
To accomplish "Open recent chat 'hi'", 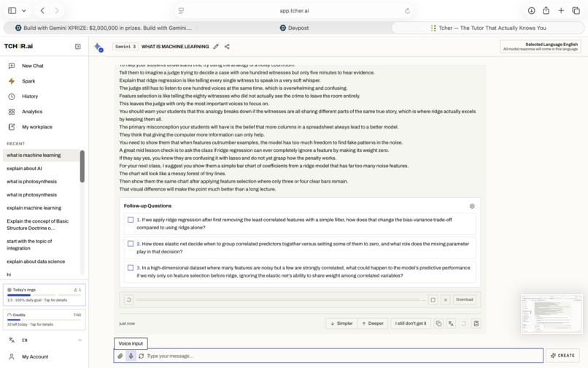I will pyautogui.click(x=9, y=275).
